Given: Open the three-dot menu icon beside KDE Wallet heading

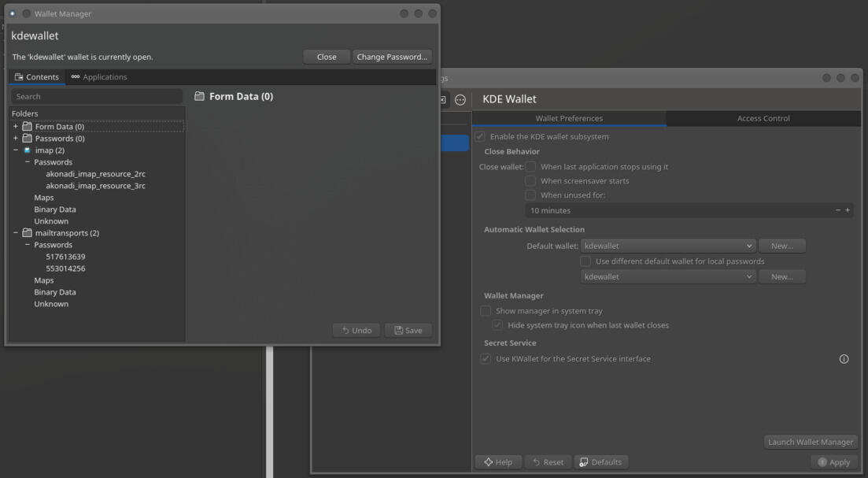Looking at the screenshot, I should [460, 100].
